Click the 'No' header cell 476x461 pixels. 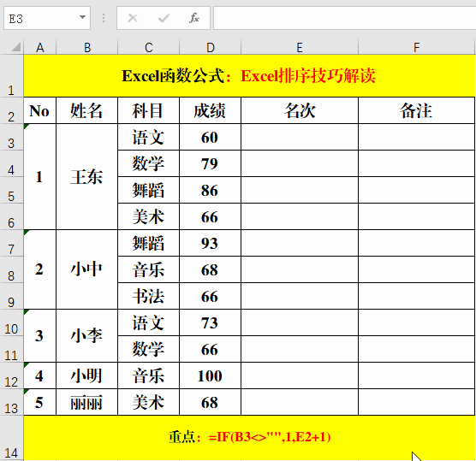[x=39, y=110]
